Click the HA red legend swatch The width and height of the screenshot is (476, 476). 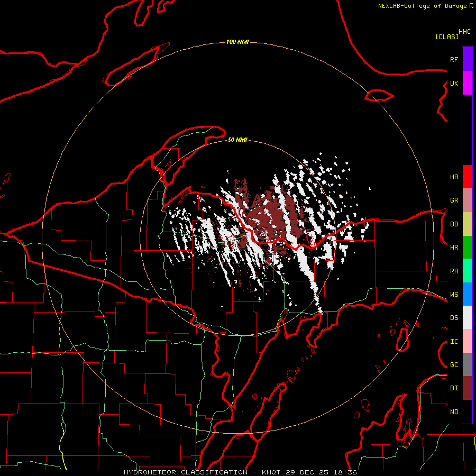(467, 177)
